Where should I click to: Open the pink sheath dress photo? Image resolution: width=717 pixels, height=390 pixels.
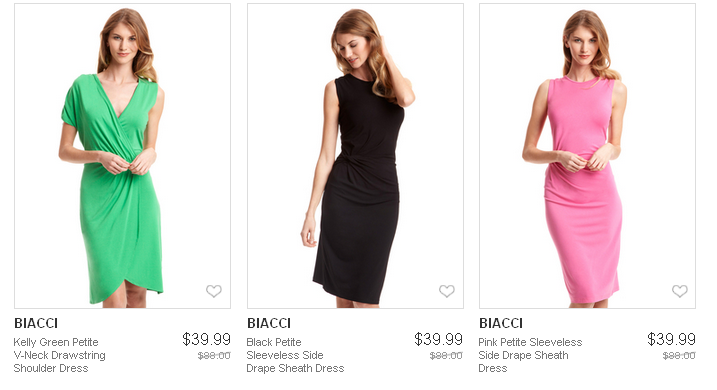point(588,156)
